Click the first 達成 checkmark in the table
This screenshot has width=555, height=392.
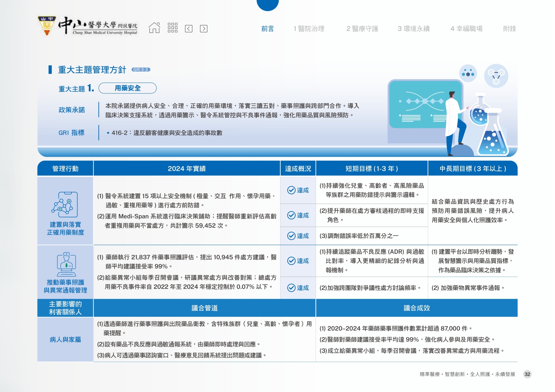click(291, 190)
